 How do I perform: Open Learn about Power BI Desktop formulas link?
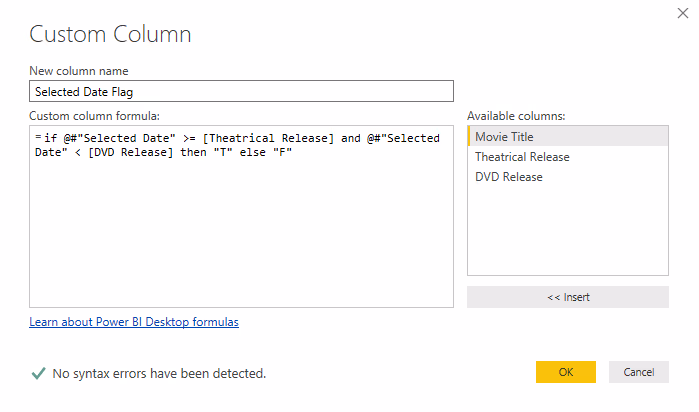(x=134, y=322)
